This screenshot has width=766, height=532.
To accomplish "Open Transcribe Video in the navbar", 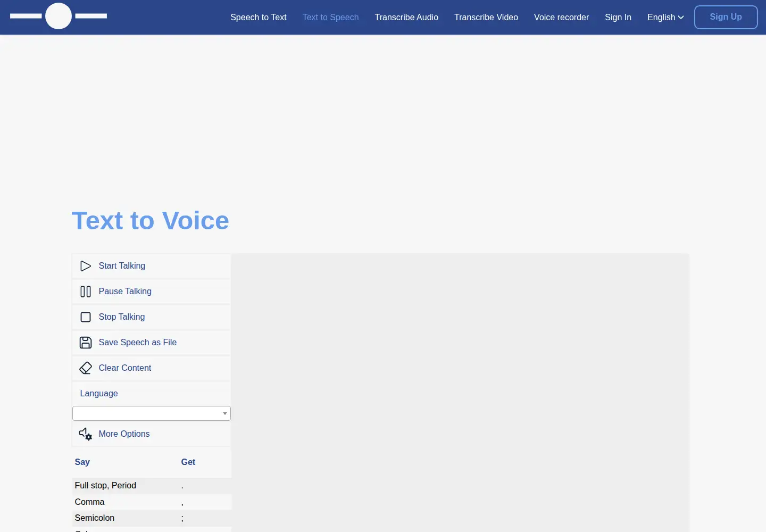I will point(486,17).
